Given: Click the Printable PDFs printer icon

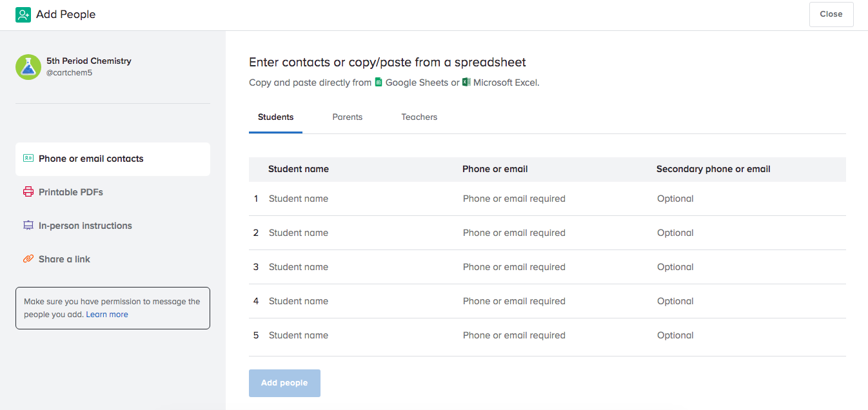Looking at the screenshot, I should point(28,192).
